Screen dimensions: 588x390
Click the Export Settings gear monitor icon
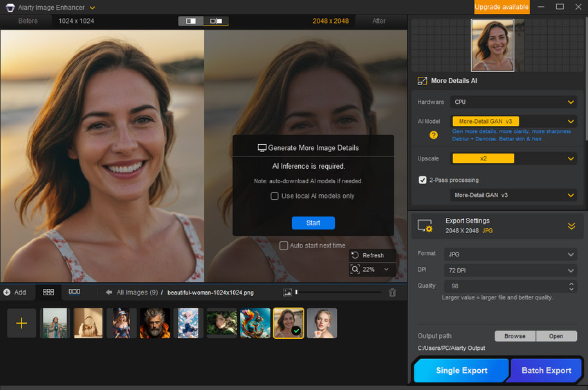pyautogui.click(x=425, y=225)
